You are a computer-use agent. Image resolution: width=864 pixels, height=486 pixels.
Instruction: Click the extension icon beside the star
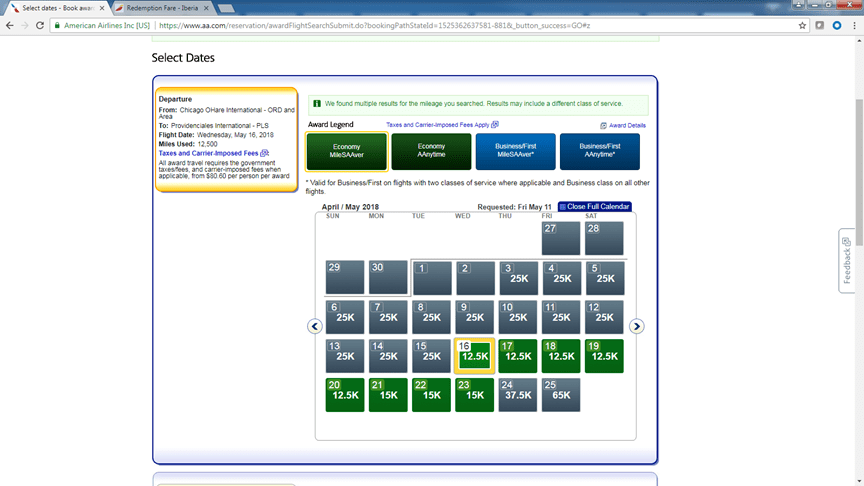pyautogui.click(x=820, y=25)
